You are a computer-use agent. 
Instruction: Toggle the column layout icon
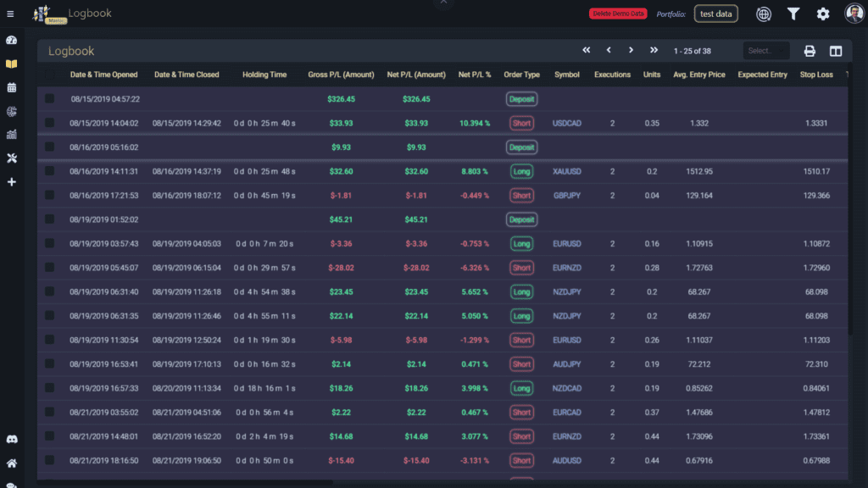click(836, 51)
